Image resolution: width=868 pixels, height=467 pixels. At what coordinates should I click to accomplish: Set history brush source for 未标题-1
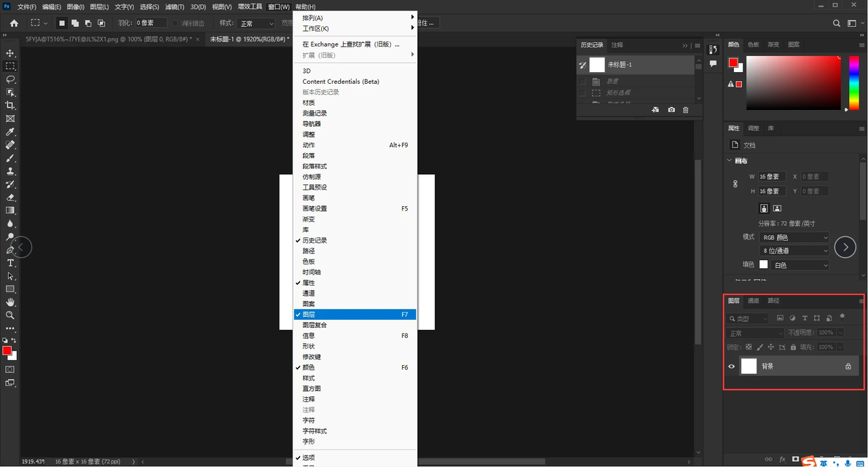tap(583, 65)
